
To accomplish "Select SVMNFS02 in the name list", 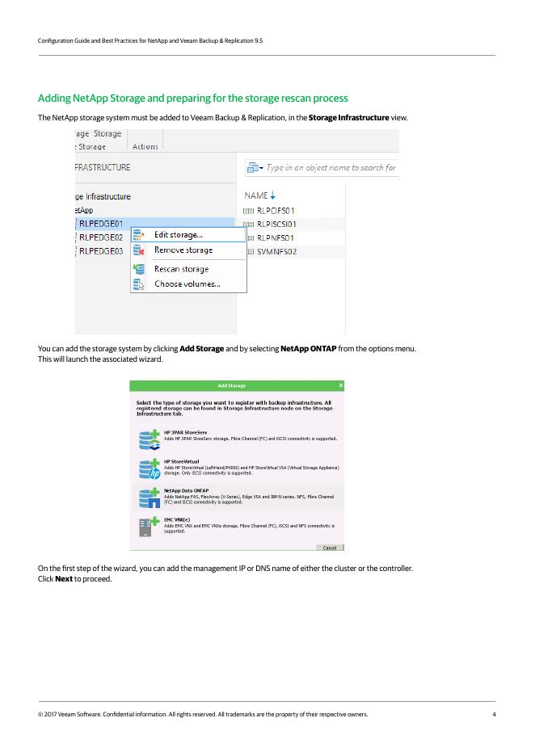I will tap(276, 252).
